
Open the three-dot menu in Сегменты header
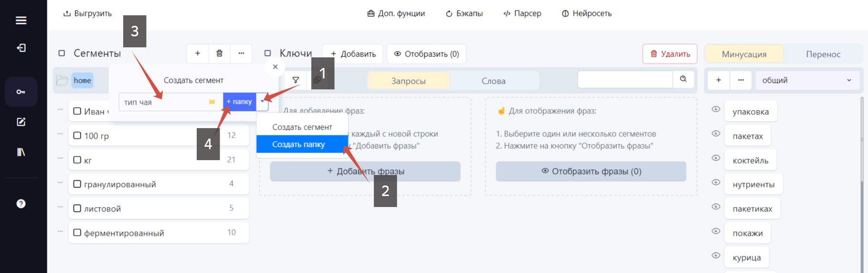(242, 54)
